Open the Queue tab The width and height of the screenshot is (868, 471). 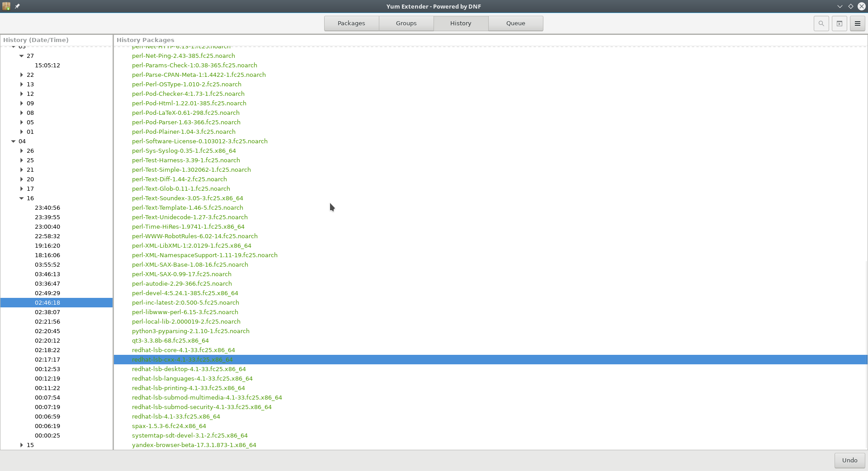tap(515, 24)
